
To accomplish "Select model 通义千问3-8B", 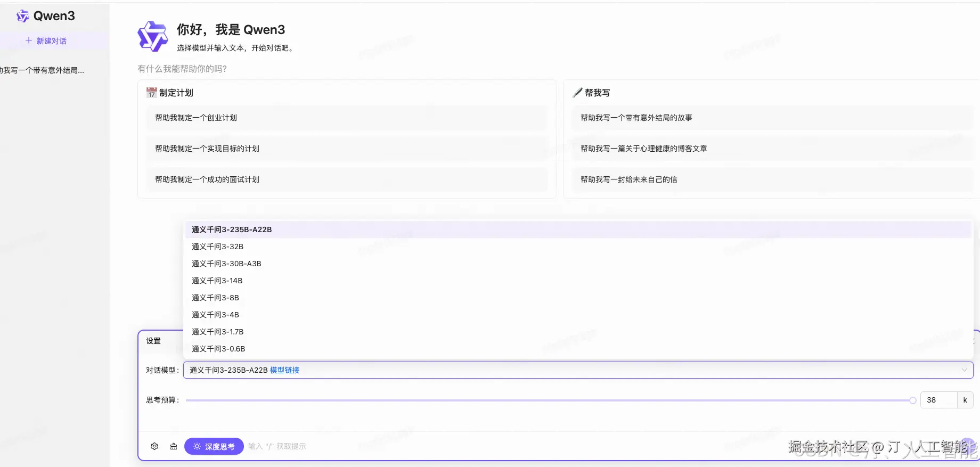I will pyautogui.click(x=578, y=298).
